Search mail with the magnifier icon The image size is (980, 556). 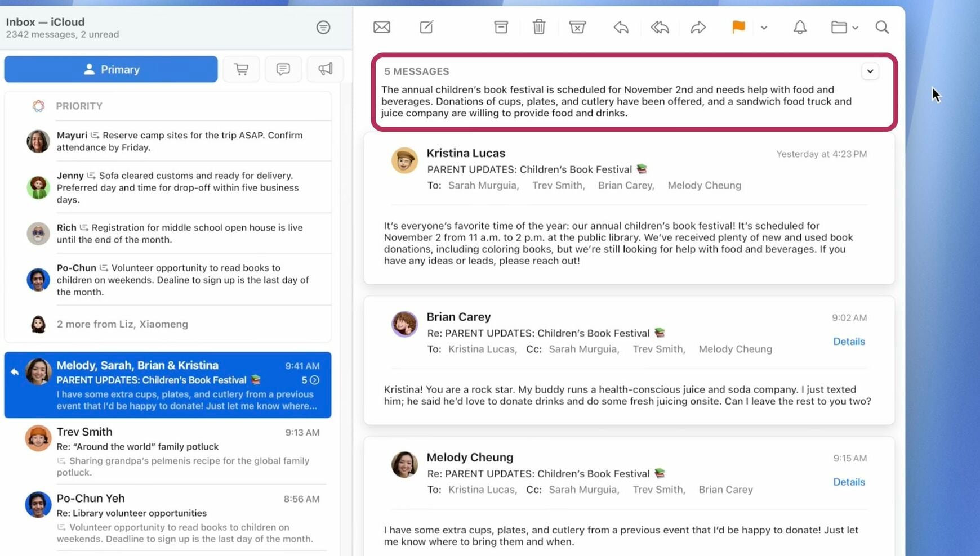point(881,27)
